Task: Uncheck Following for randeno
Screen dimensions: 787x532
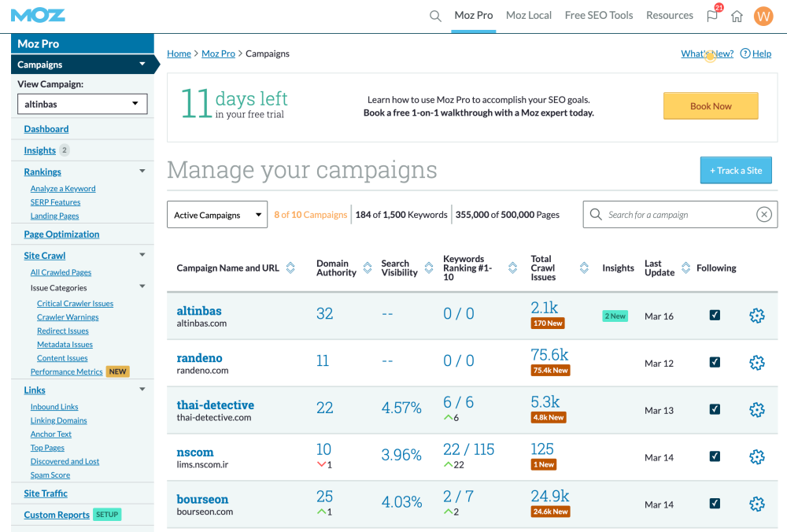Action: tap(715, 362)
